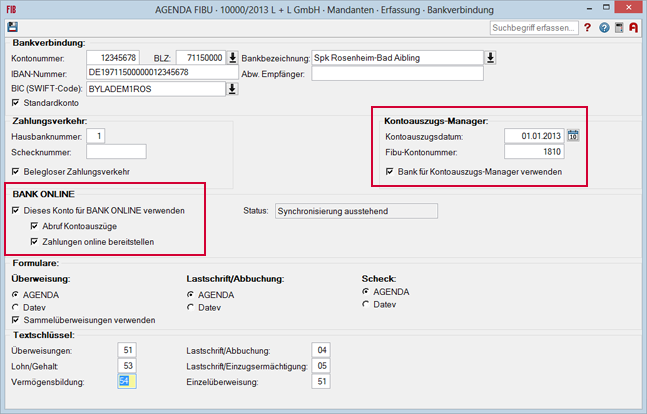Open the blue circle help icon

603,28
